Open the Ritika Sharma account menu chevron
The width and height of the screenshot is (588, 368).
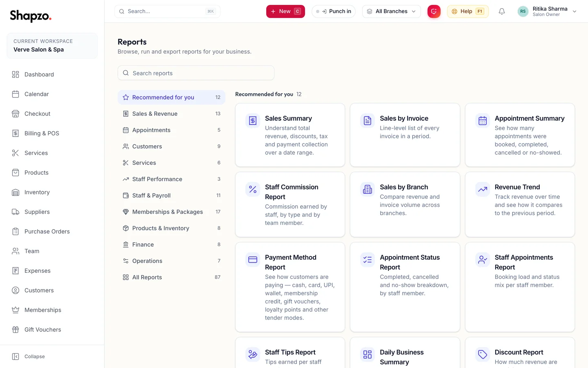click(575, 11)
